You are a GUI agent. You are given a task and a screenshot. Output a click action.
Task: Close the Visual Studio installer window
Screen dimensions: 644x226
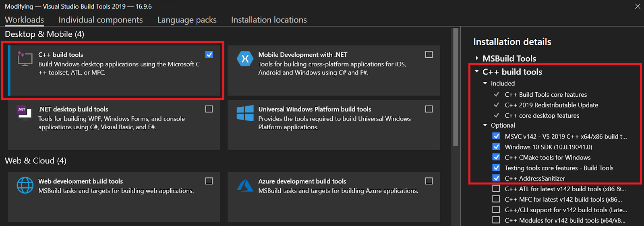638,6
